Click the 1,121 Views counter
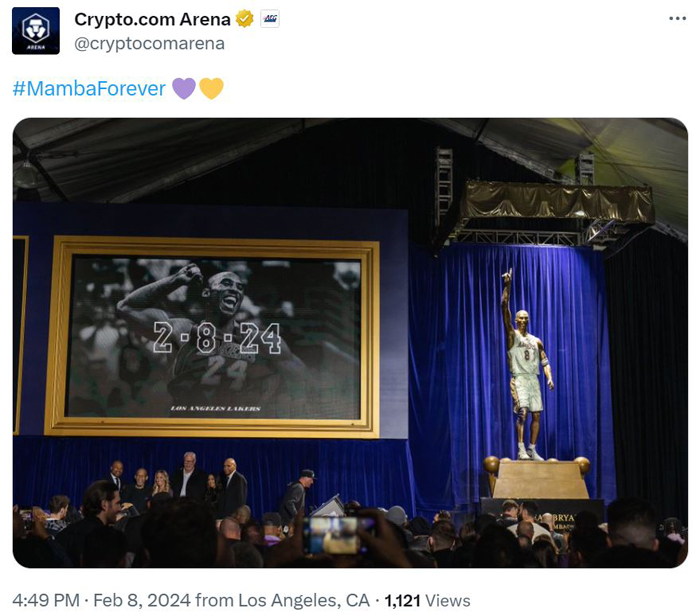The width and height of the screenshot is (700, 616). coord(427,600)
